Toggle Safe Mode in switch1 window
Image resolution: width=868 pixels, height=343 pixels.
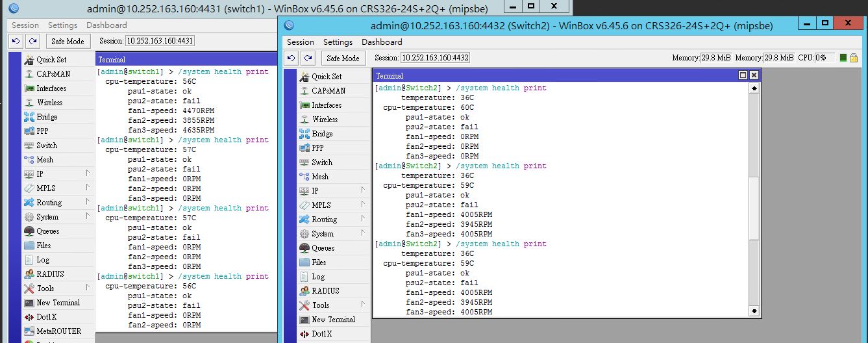68,41
